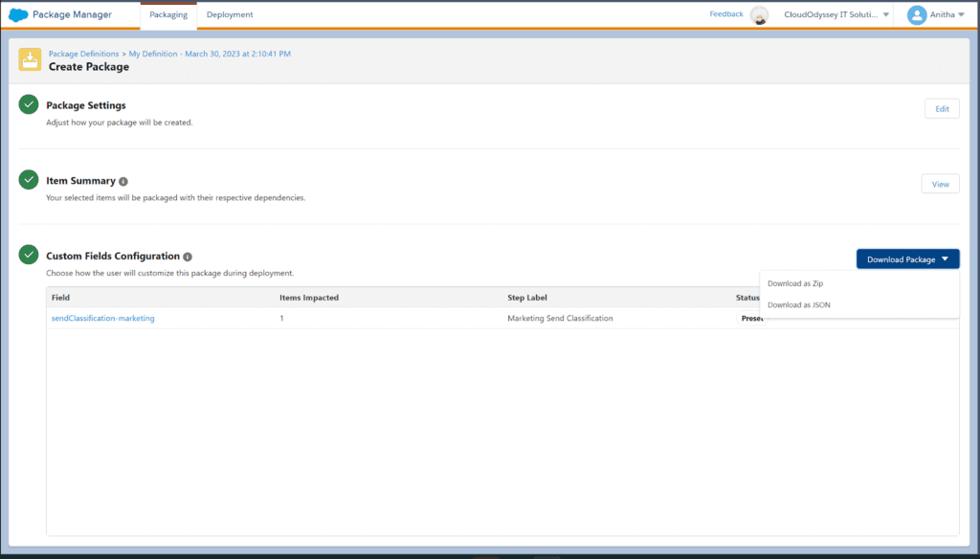Choose Download as Zip

[795, 283]
